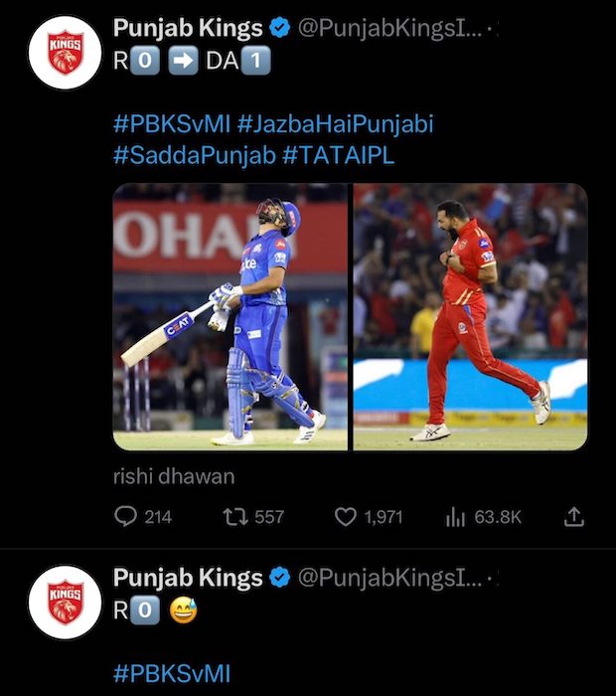View analytics showing 63.8K views
616x696 pixels.
[456, 517]
